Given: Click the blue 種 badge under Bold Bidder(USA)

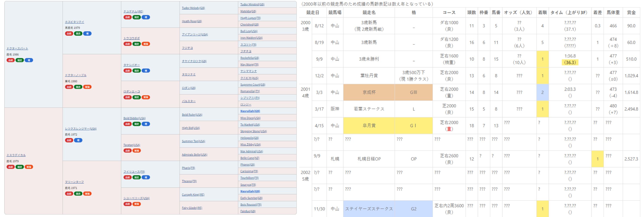Looking at the screenshot, I should [146, 124].
